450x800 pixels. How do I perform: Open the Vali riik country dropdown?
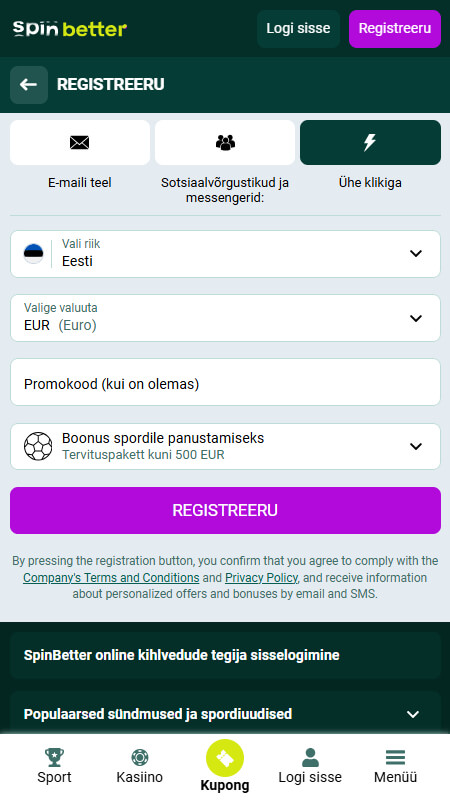(x=225, y=254)
